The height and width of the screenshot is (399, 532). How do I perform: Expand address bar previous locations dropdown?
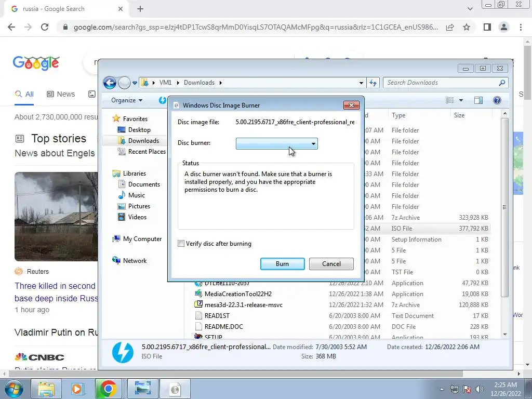coord(362,83)
